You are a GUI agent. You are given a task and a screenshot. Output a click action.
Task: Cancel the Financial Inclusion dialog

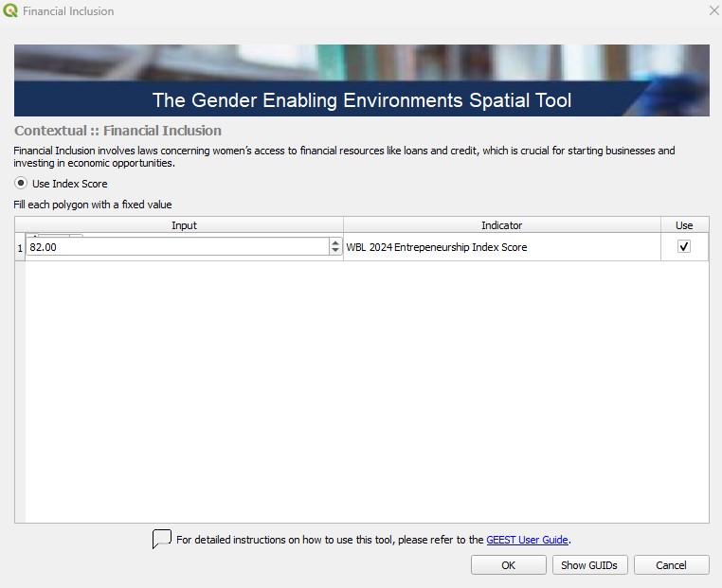[671, 565]
